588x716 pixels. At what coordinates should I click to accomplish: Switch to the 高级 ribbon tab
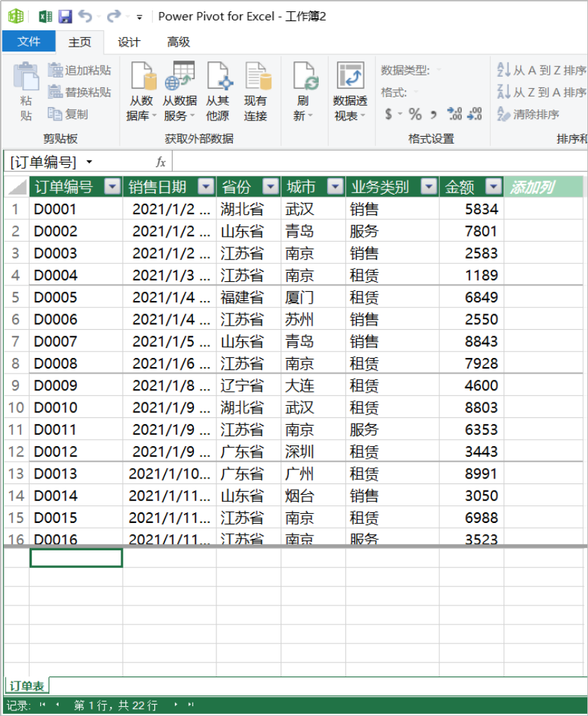coord(178,42)
